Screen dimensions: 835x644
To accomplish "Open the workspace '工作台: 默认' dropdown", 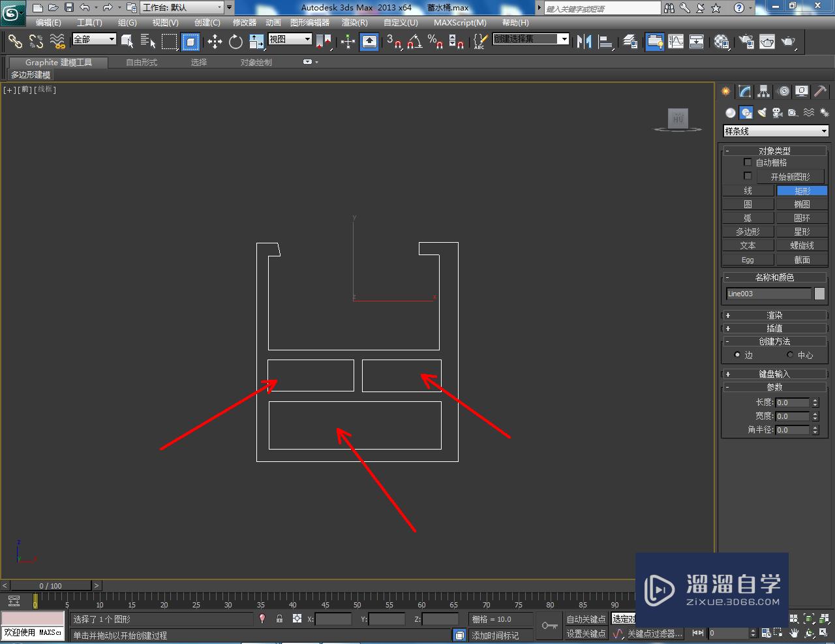I will tap(182, 8).
